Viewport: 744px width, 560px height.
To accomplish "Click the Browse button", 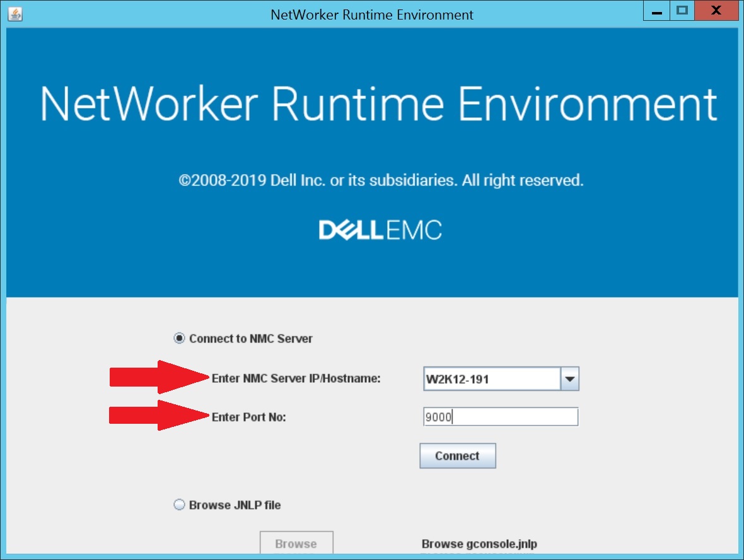I will tap(296, 543).
